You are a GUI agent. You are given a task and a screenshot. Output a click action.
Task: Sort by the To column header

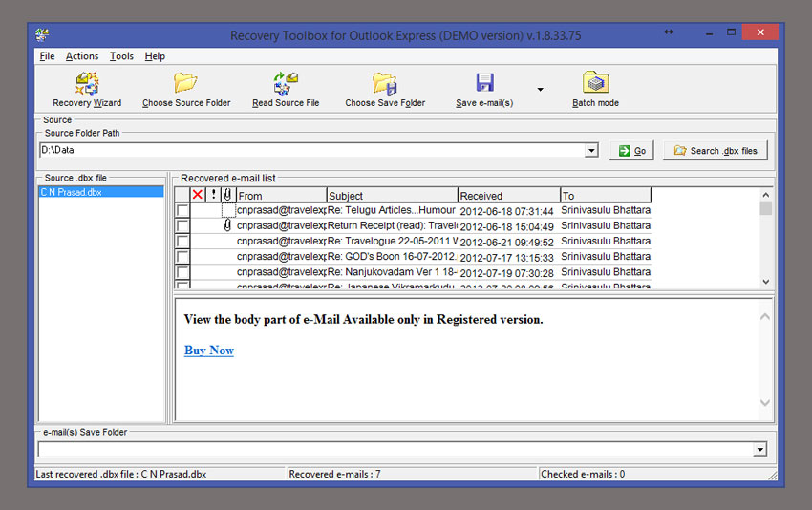tap(606, 195)
